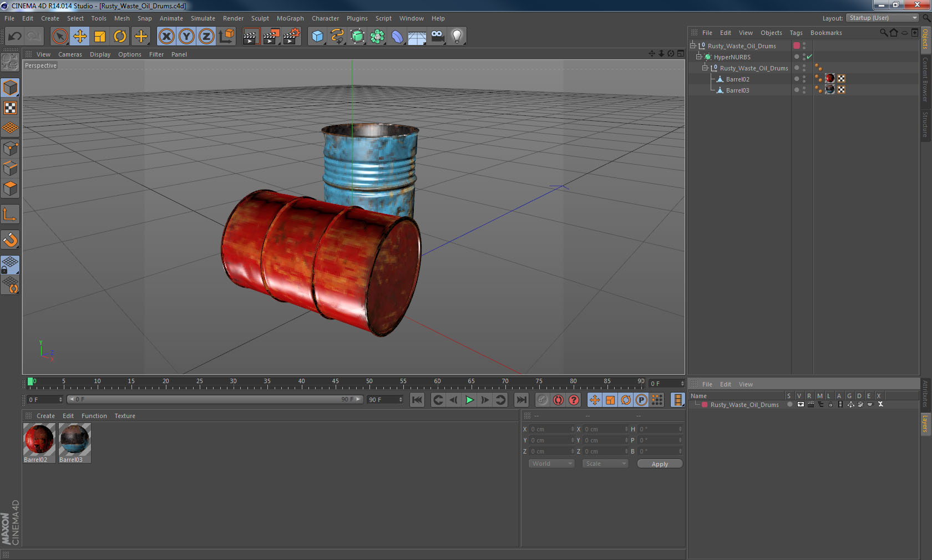Render to Picture Viewer
Image resolution: width=932 pixels, height=560 pixels.
click(271, 37)
